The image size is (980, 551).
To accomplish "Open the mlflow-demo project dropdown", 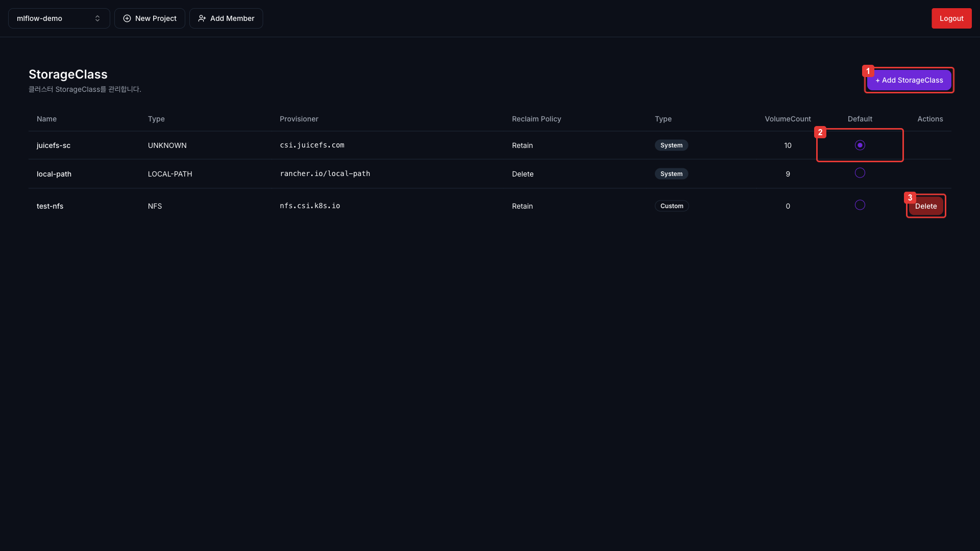I will 59,18.
